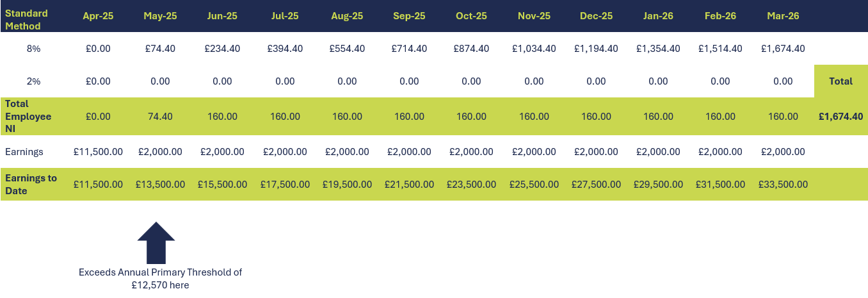
Task: Select the £1,674.40 total NI cell
Action: click(x=840, y=117)
